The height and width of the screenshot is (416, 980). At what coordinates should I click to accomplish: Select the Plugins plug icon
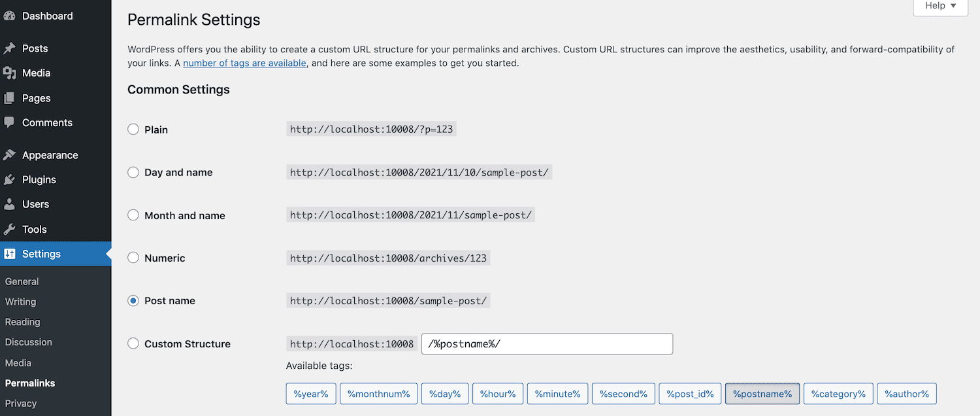pyautogui.click(x=12, y=179)
